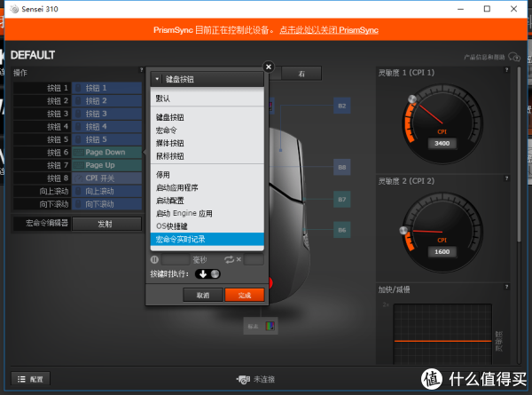Open 按钮 3 action assignment

pyautogui.click(x=106, y=114)
